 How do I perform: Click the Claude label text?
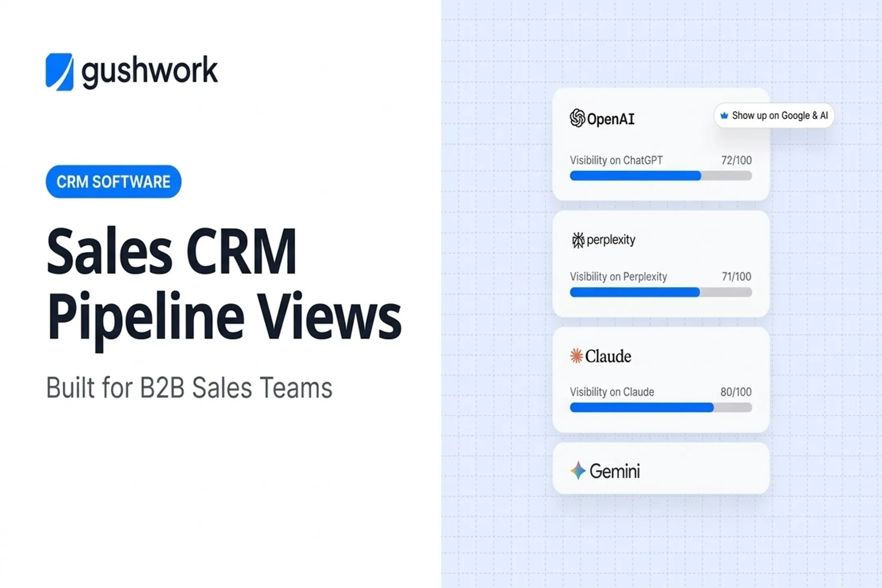[608, 356]
